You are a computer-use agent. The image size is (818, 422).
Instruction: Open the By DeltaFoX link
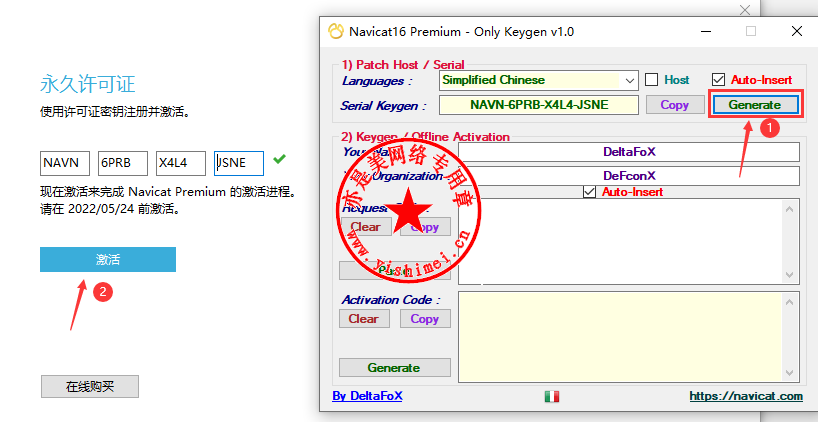(367, 396)
